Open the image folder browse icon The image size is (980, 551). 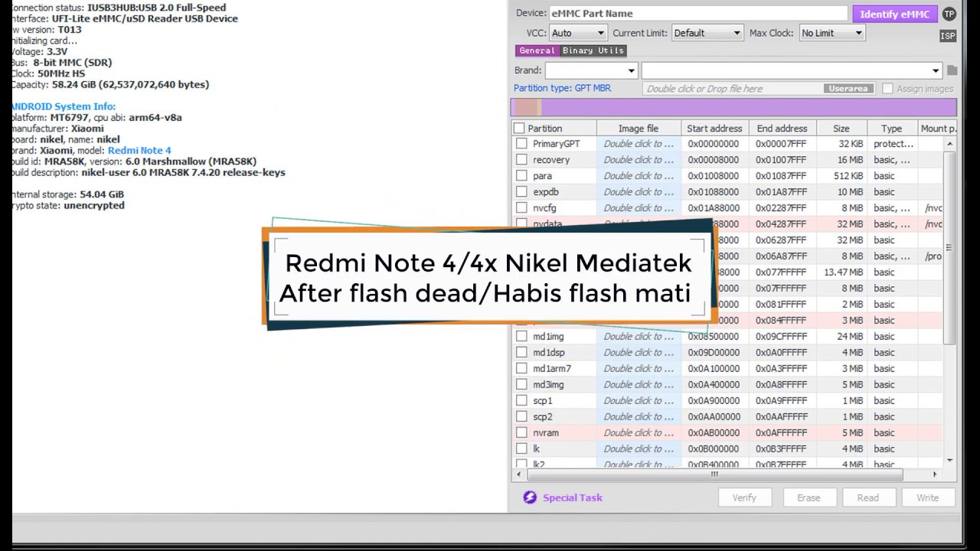point(952,70)
